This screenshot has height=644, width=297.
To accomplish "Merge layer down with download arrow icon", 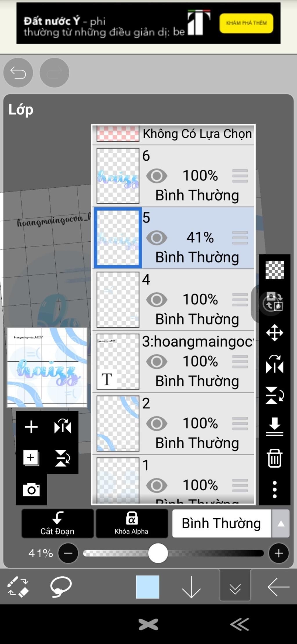I will point(274,427).
